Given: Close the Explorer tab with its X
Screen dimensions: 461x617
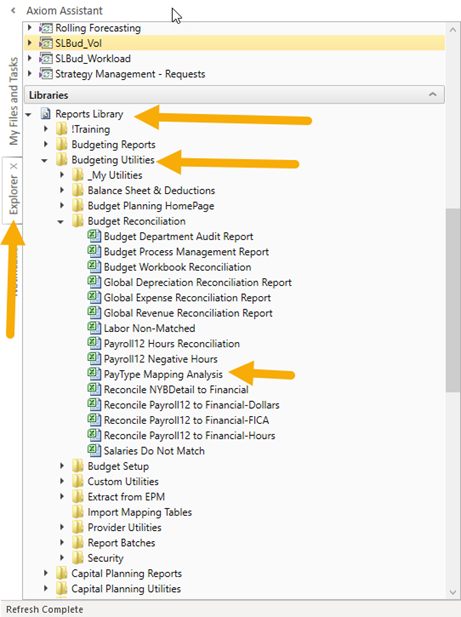Looking at the screenshot, I should click(x=14, y=166).
